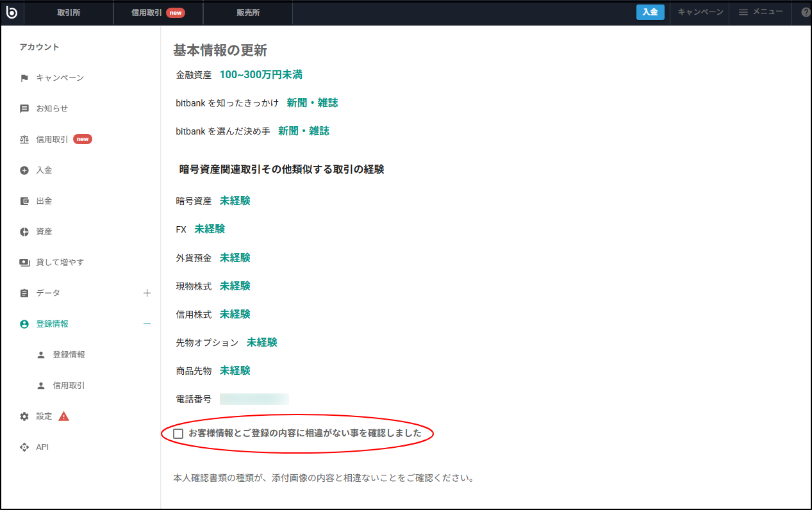Select 出金 in the sidebar

tap(44, 201)
